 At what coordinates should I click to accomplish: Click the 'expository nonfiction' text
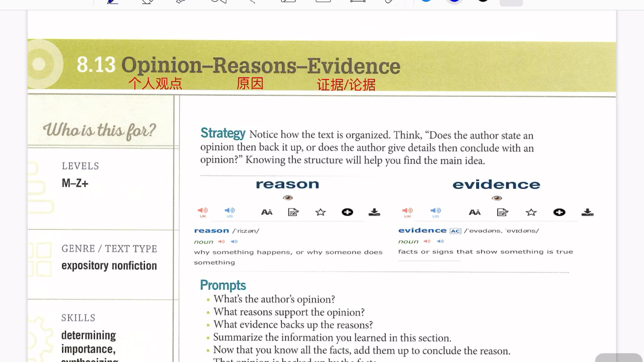(109, 265)
